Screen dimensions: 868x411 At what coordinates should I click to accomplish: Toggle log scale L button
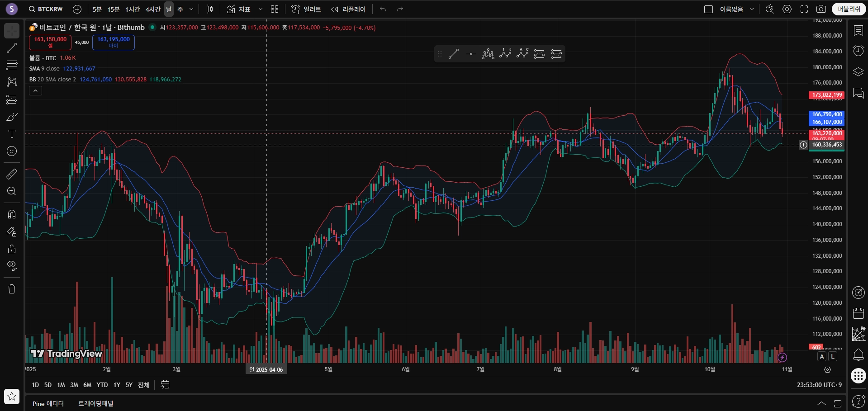832,357
